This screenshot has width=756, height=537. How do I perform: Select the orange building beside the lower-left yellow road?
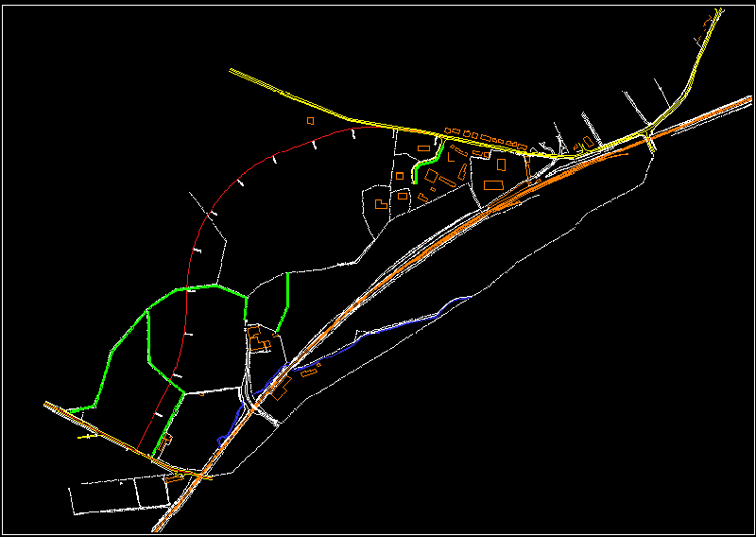pyautogui.click(x=174, y=476)
